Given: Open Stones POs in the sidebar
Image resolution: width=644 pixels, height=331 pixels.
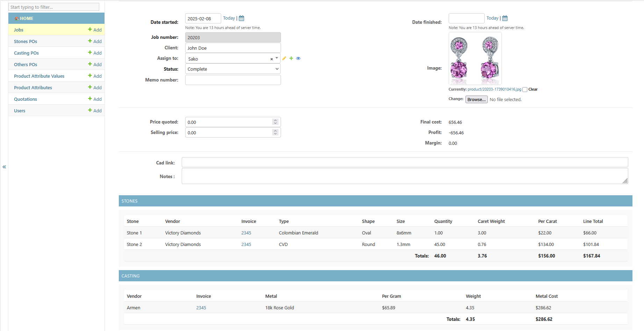Looking at the screenshot, I should [26, 41].
